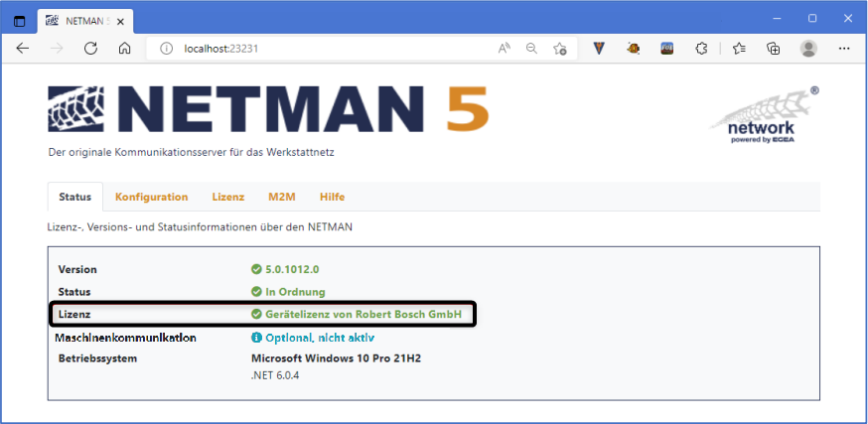
Task: Click the green checkmark beside Version
Action: point(256,269)
